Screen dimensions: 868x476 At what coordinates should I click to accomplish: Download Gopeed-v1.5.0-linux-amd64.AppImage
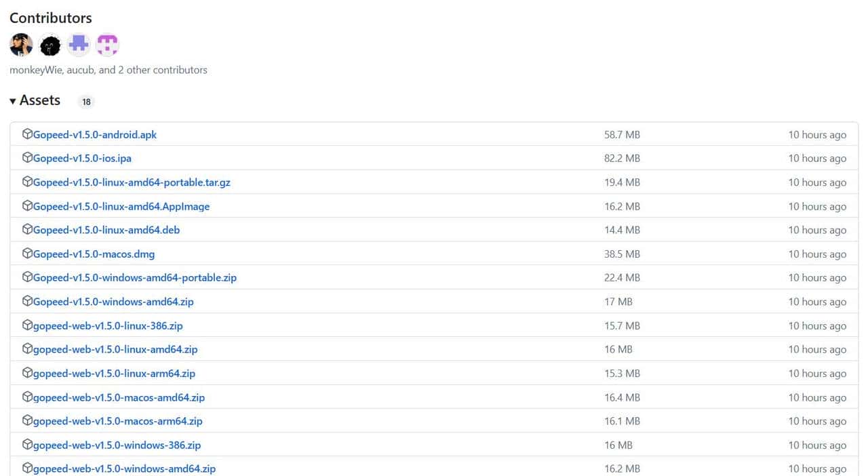point(121,206)
